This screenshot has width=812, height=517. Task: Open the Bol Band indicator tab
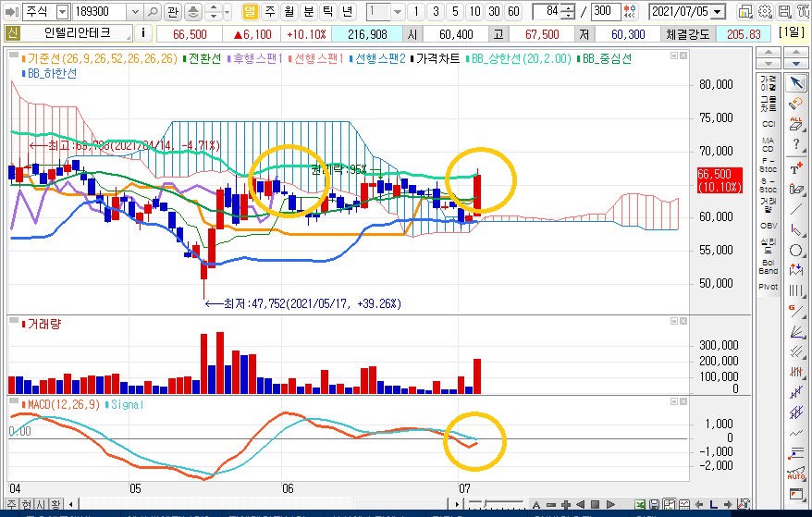click(x=768, y=266)
